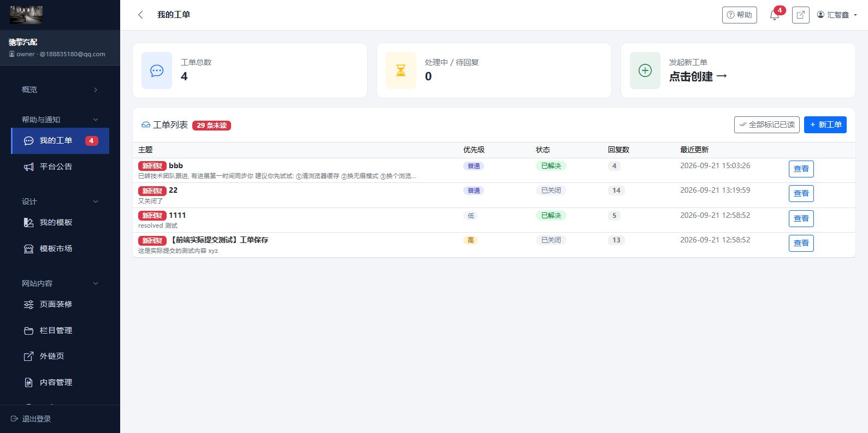Open 内容管理 in the sidebar
Viewport: 868px width, 433px height.
tap(60, 382)
